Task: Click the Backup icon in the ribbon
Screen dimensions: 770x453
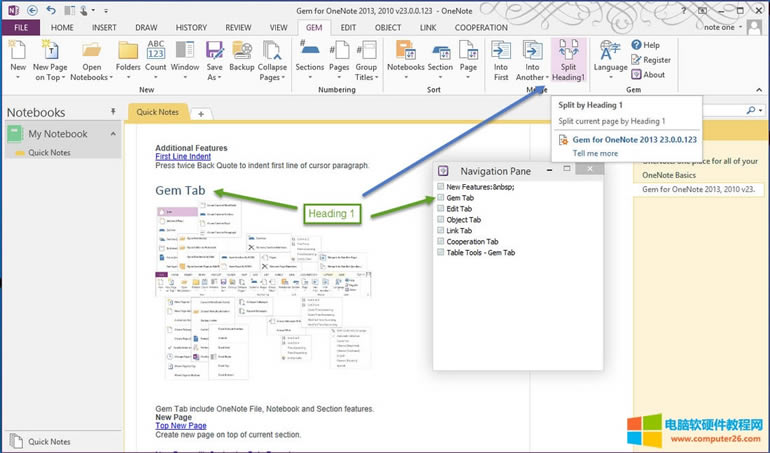Action: (241, 58)
